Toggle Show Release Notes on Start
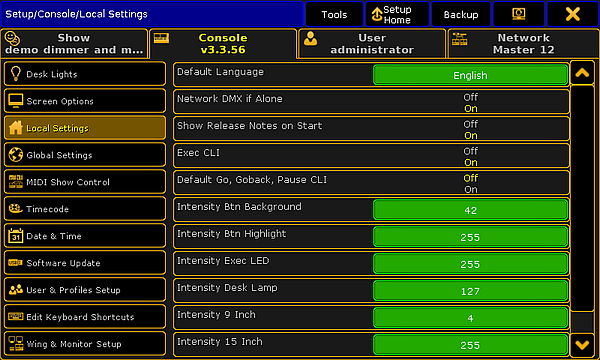600x360 pixels. tap(371, 129)
